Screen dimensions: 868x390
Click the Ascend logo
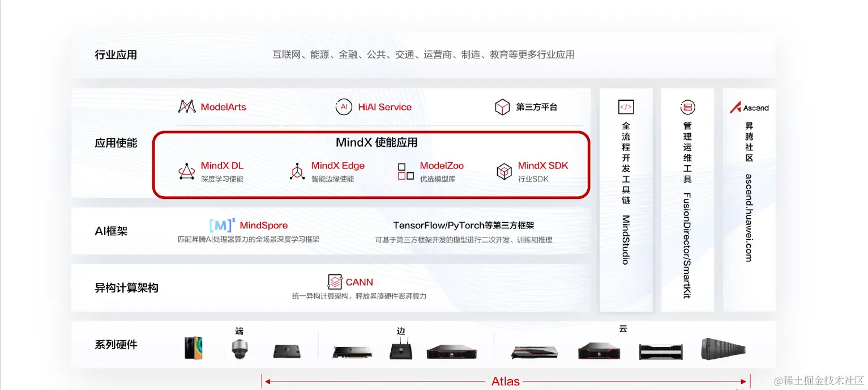[749, 107]
